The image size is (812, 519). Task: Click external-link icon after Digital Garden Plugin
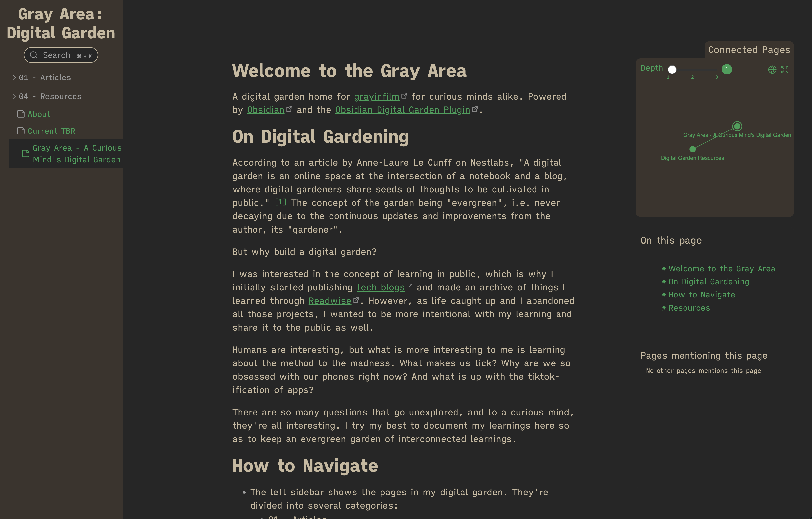pyautogui.click(x=475, y=109)
